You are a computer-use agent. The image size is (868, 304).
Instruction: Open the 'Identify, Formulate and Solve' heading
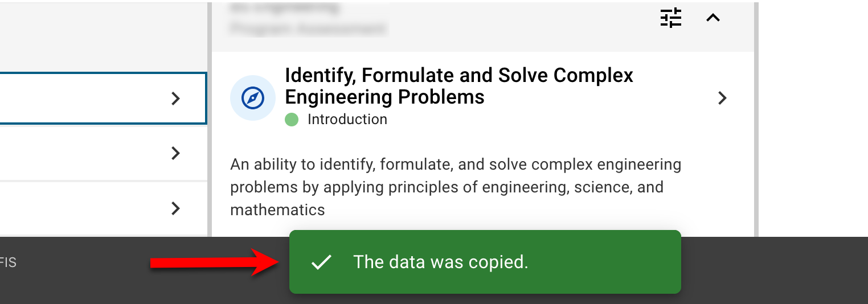pos(458,86)
